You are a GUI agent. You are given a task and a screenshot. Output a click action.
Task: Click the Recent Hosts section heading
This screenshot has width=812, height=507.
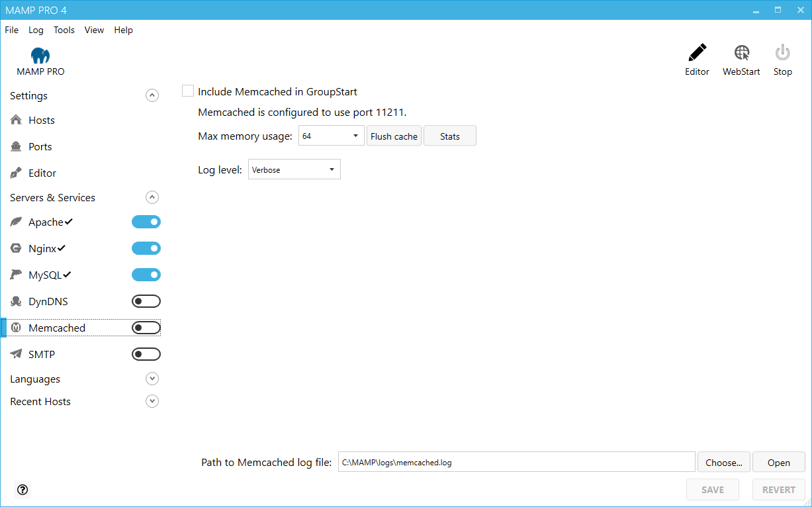pyautogui.click(x=40, y=401)
